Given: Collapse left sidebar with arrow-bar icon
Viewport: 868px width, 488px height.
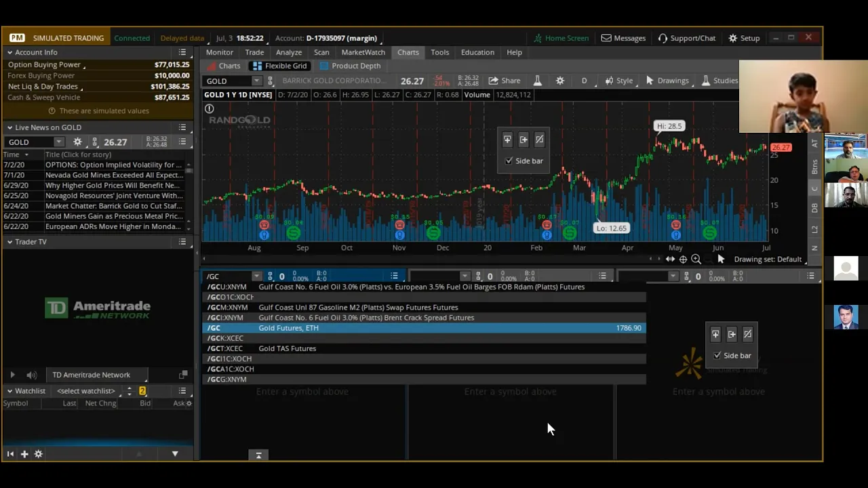Looking at the screenshot, I should pyautogui.click(x=10, y=454).
